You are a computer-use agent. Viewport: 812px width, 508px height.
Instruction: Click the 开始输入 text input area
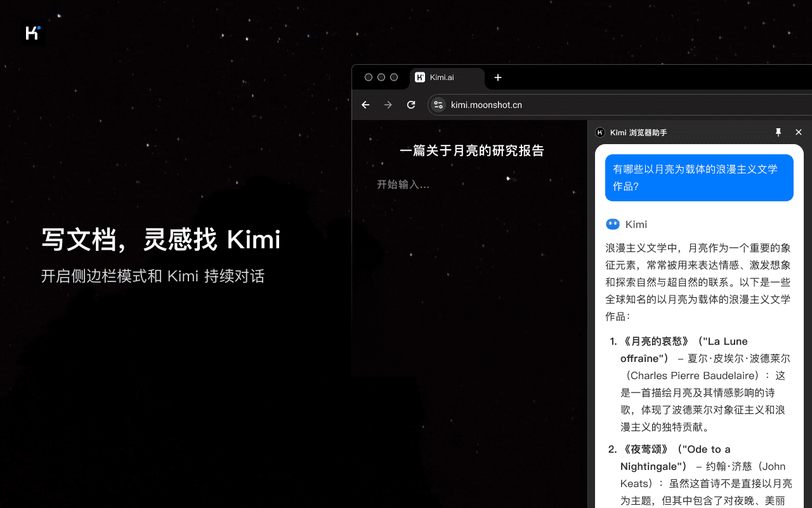pos(404,184)
